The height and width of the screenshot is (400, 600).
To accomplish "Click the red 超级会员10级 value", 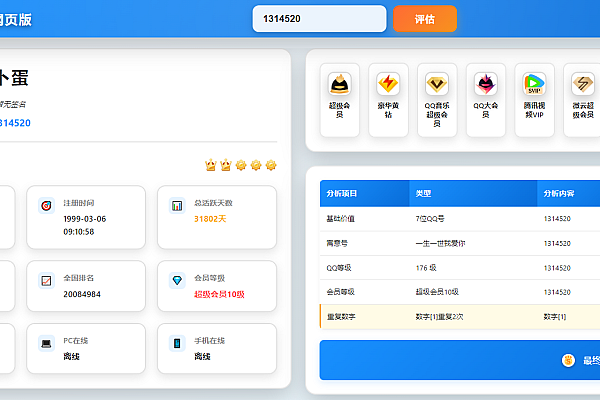I will click(x=219, y=294).
